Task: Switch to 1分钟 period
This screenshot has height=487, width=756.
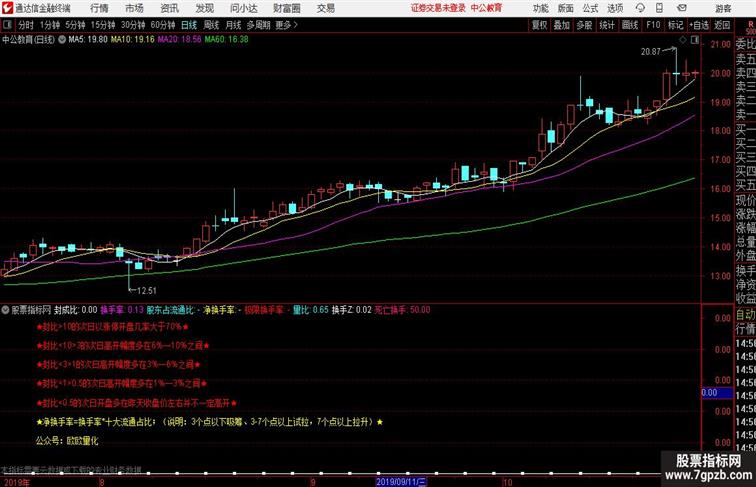Action: tap(50, 25)
